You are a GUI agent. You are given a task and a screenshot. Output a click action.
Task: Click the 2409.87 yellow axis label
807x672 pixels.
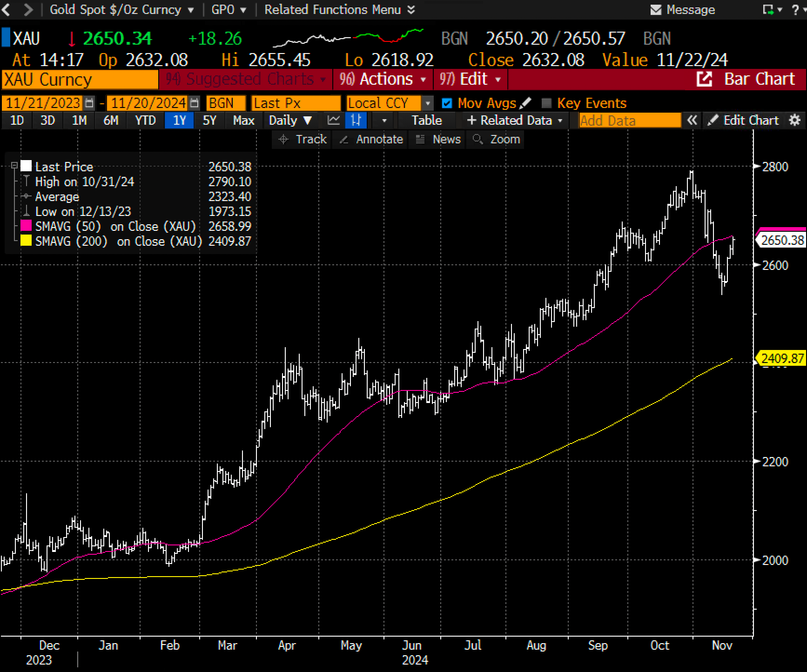pyautogui.click(x=781, y=358)
